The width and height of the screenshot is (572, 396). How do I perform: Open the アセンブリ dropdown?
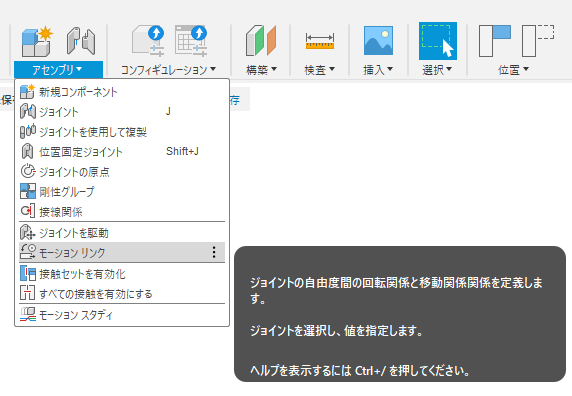58,70
